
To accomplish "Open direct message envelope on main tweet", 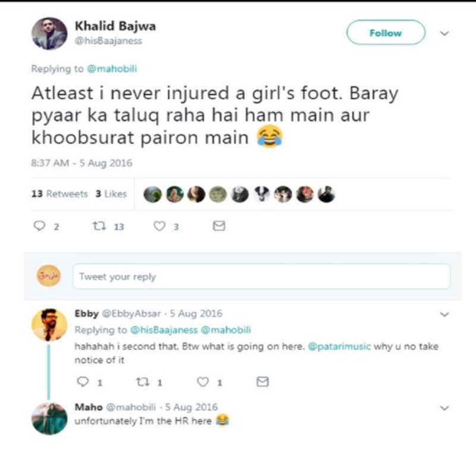I will pos(219,226).
